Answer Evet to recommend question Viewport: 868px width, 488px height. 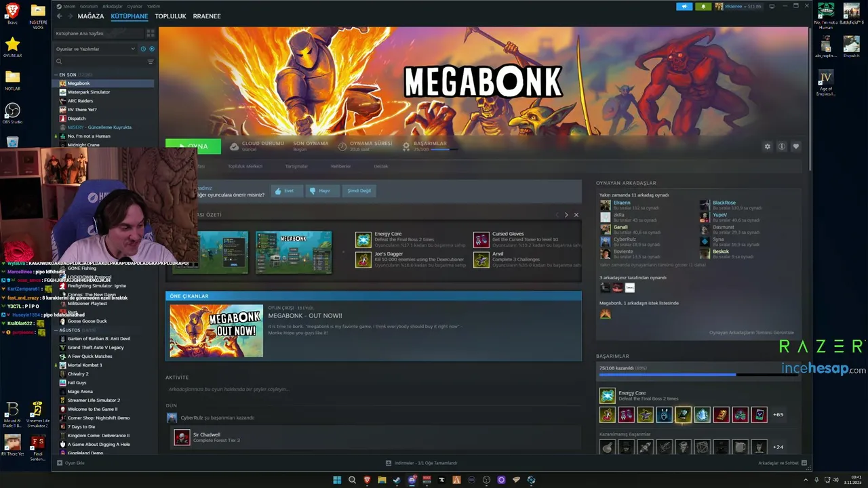pyautogui.click(x=285, y=191)
